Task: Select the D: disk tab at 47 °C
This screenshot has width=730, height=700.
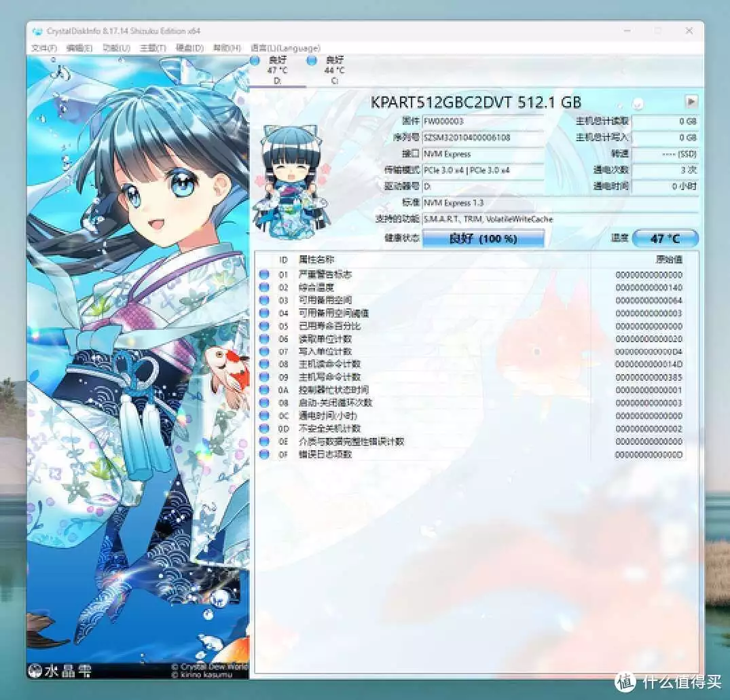Action: click(277, 71)
